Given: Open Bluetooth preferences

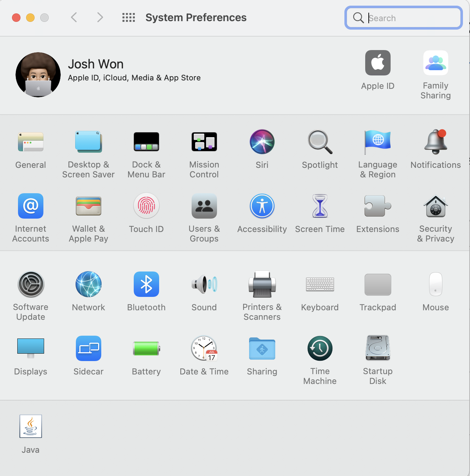Looking at the screenshot, I should click(x=146, y=284).
